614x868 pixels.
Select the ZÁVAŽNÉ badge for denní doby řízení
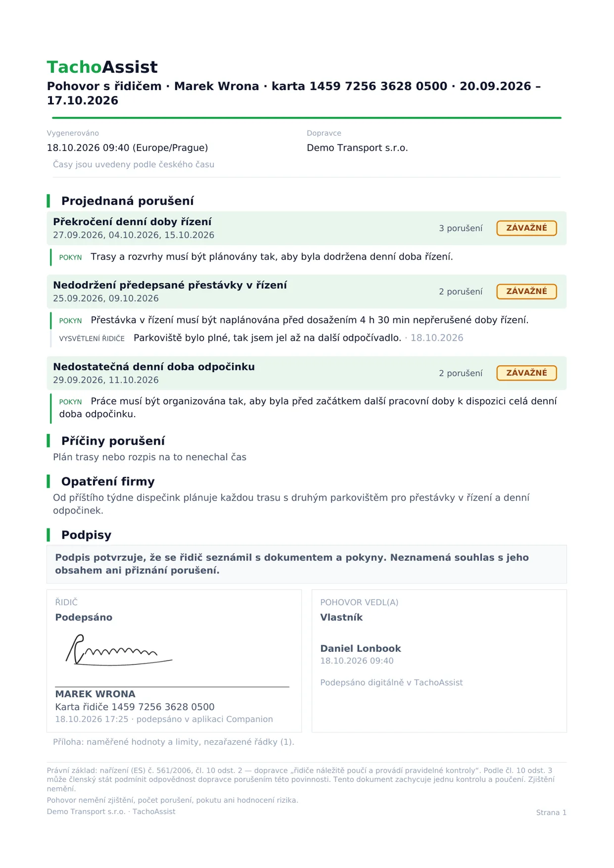coord(526,228)
